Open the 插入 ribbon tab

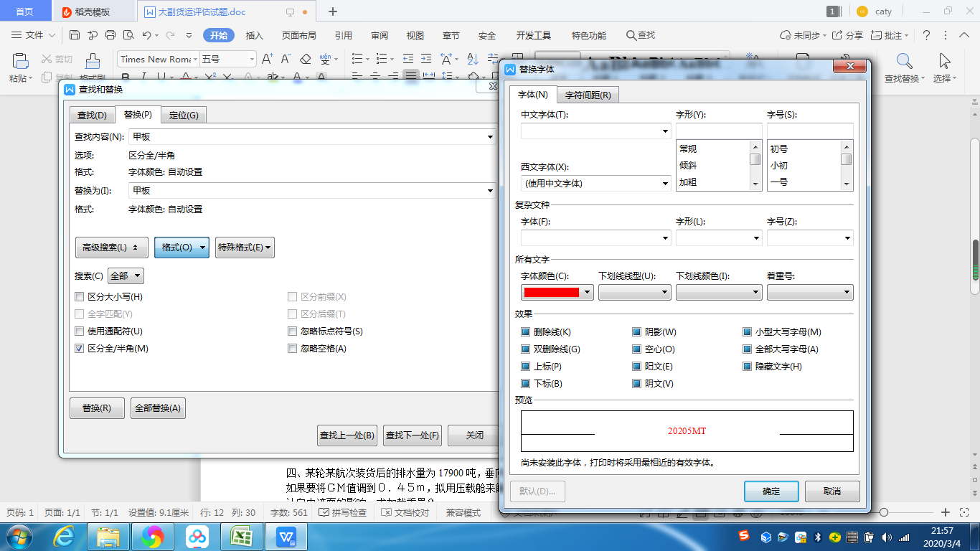(x=254, y=35)
